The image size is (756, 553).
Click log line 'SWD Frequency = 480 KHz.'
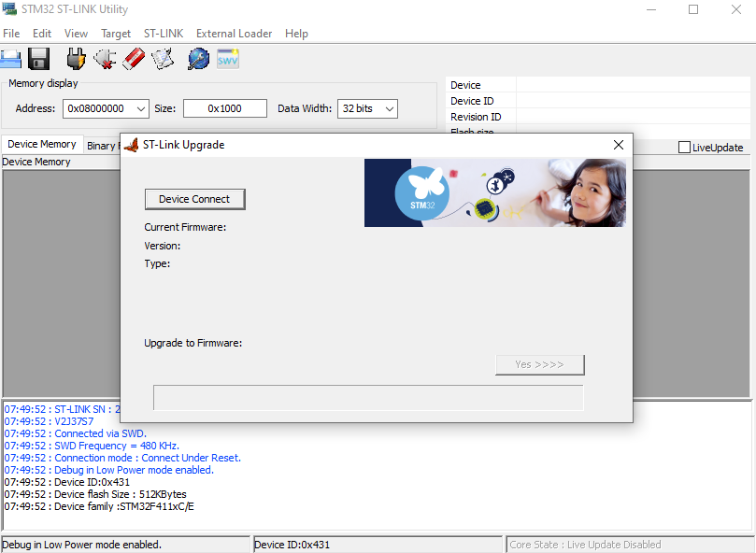tap(92, 446)
